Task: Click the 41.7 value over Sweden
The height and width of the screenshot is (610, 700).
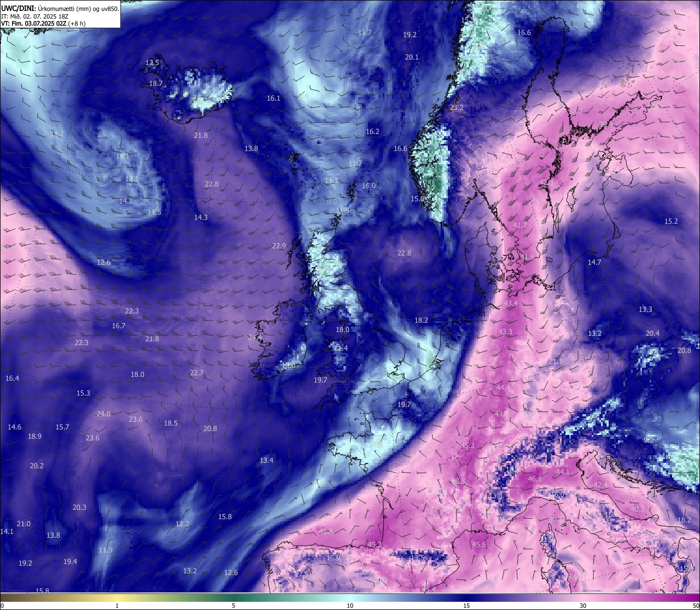Action: pyautogui.click(x=520, y=225)
